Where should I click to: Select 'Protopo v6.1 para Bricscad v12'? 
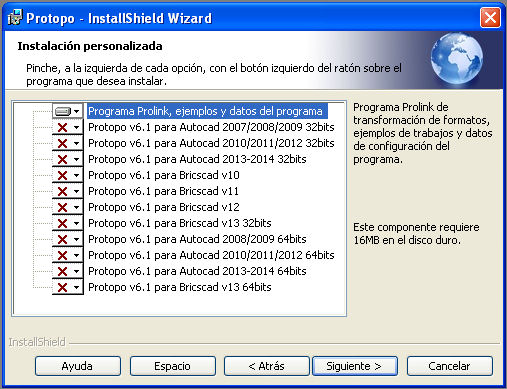click(x=164, y=207)
